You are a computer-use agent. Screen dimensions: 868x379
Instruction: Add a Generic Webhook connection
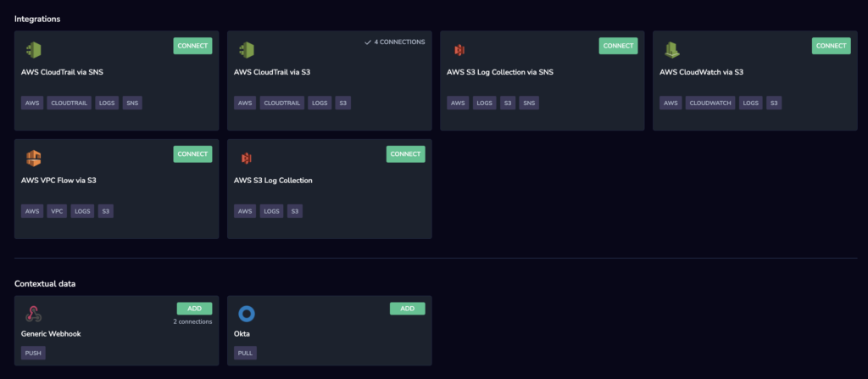pos(194,309)
